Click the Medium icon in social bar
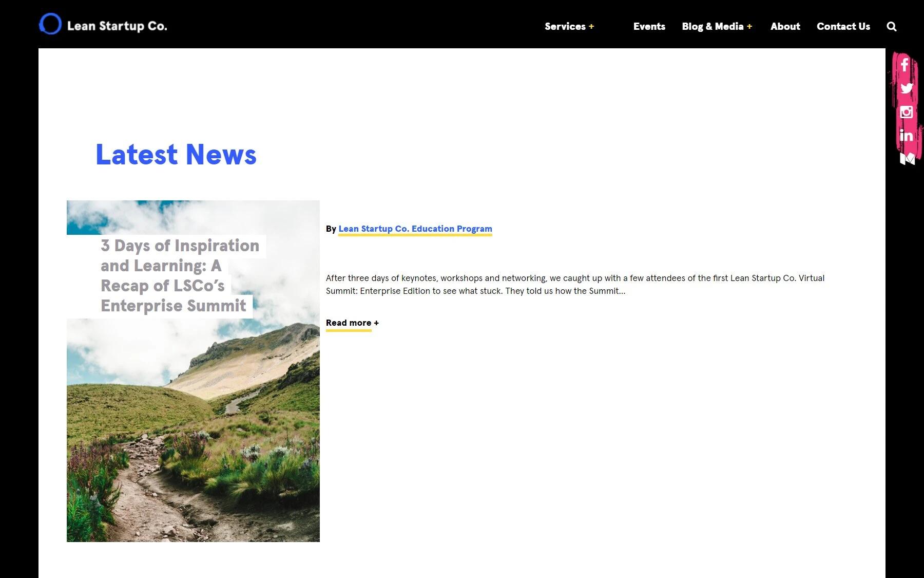The image size is (924, 578). (907, 159)
